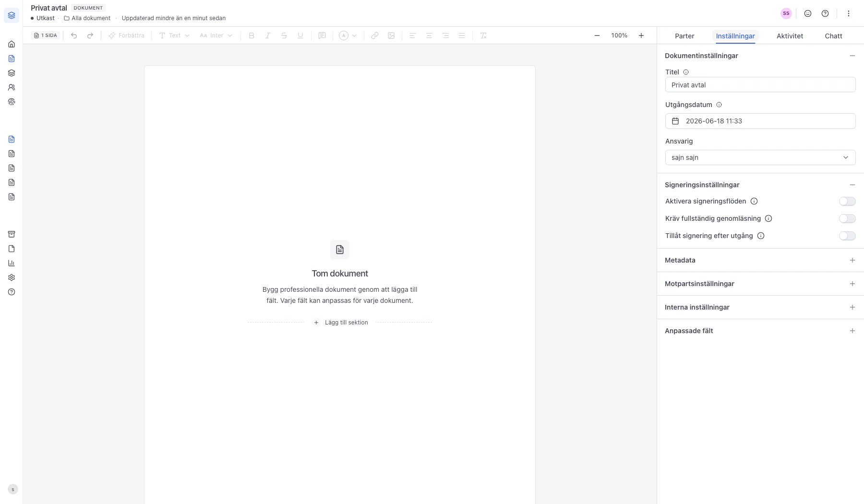This screenshot has width=864, height=504.
Task: Toggle strikethrough formatting
Action: coord(284,36)
